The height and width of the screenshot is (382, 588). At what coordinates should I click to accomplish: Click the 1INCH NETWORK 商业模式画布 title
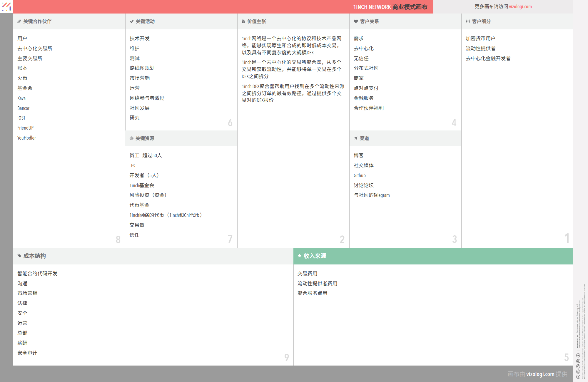pos(390,7)
